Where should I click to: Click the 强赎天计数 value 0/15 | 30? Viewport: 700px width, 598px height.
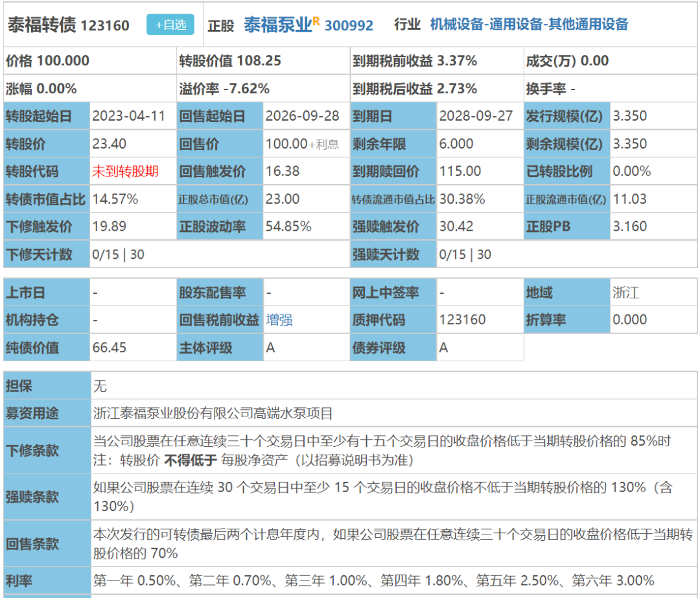click(x=465, y=254)
